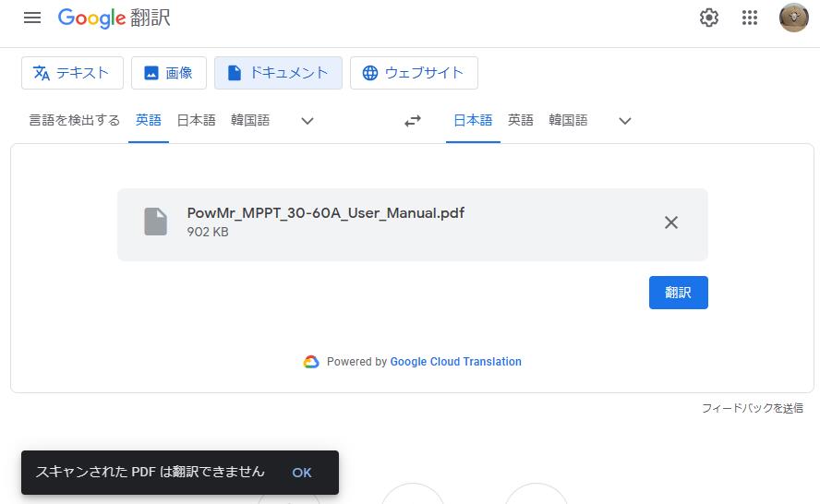Select 韓国語 as source language
This screenshot has height=504, width=820.
pos(250,120)
